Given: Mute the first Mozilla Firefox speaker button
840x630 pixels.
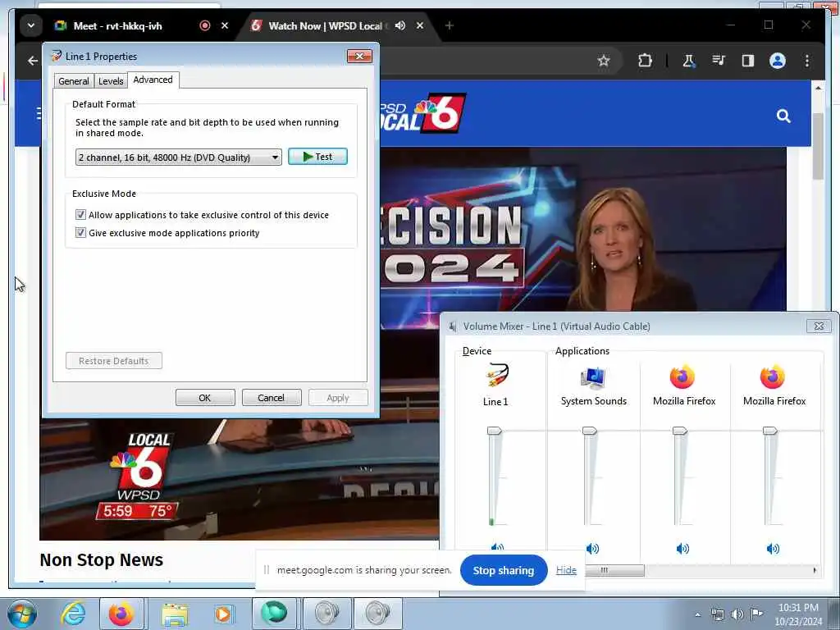Looking at the screenshot, I should pos(682,549).
